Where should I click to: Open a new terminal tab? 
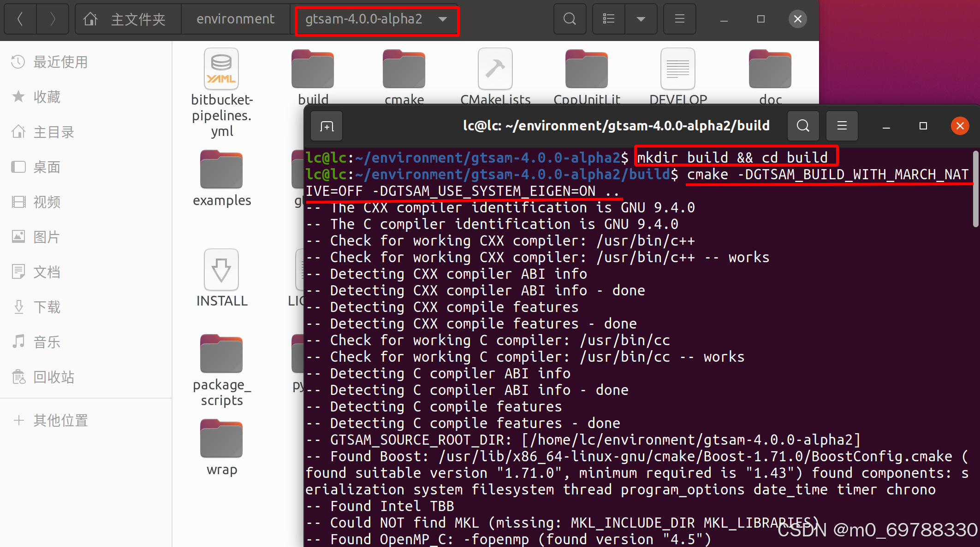[326, 126]
